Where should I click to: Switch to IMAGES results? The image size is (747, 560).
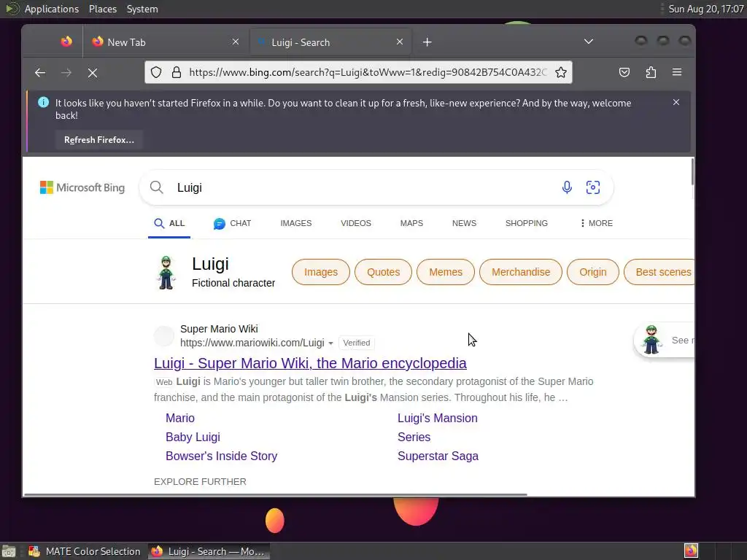pos(296,223)
